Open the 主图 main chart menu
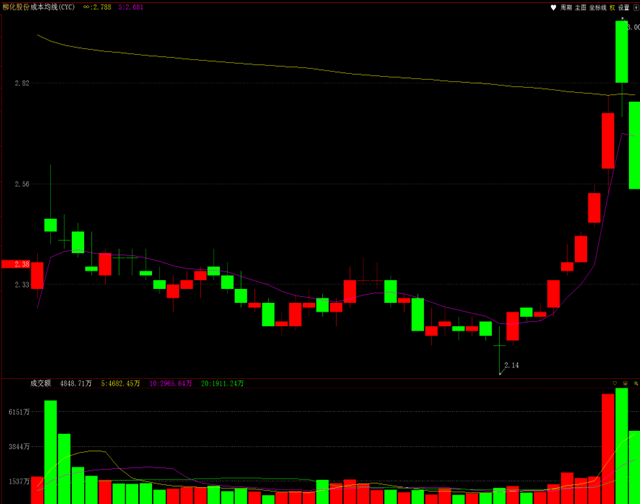Image resolution: width=640 pixels, height=504 pixels. point(580,7)
